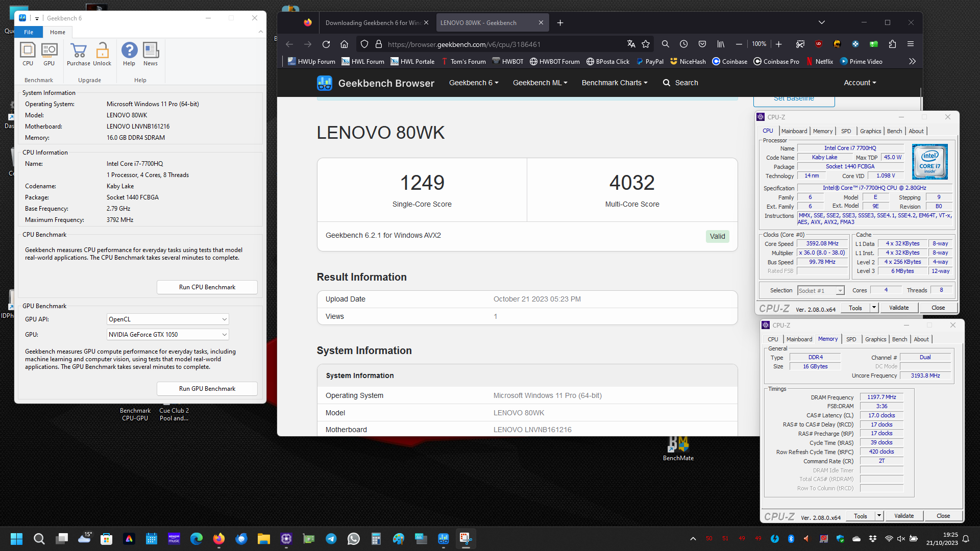Viewport: 980px width, 551px height.
Task: Reload the Firefox page
Action: pyautogui.click(x=326, y=44)
